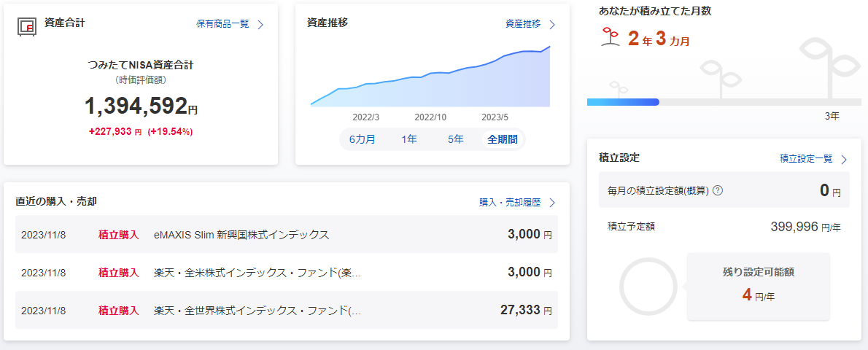The height and width of the screenshot is (350, 868).
Task: Click the circular donut chart in 積立設定
Action: pyautogui.click(x=648, y=285)
